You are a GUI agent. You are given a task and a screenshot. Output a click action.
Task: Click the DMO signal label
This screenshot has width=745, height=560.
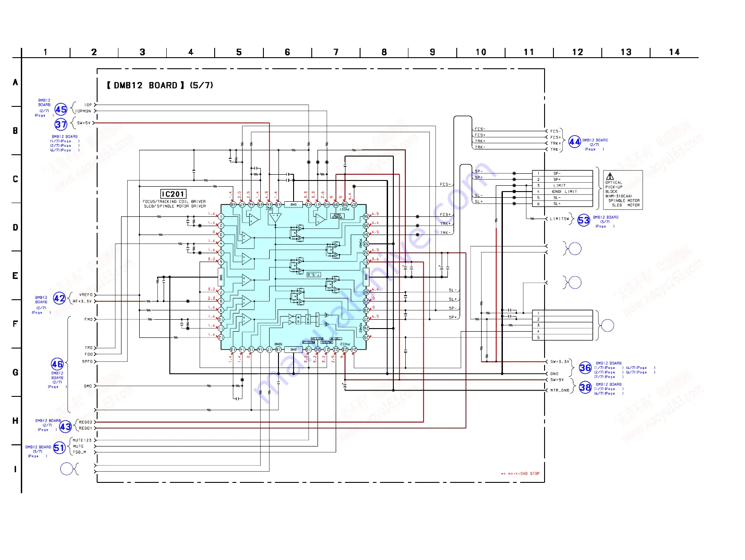(88, 386)
